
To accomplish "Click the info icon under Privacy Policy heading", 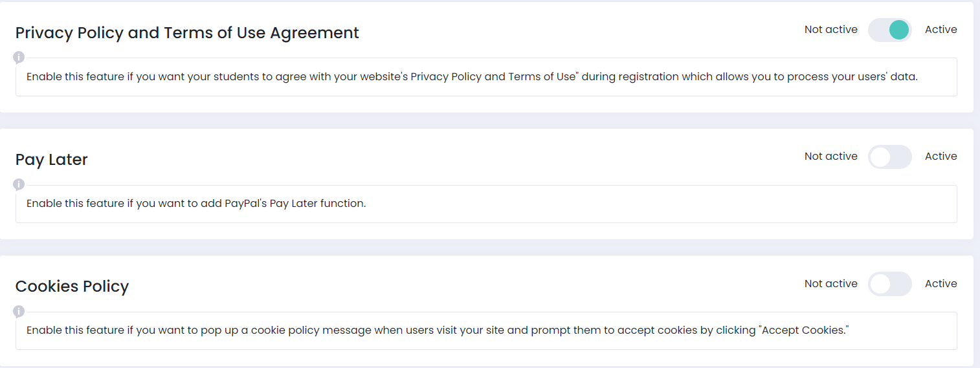I will (19, 58).
